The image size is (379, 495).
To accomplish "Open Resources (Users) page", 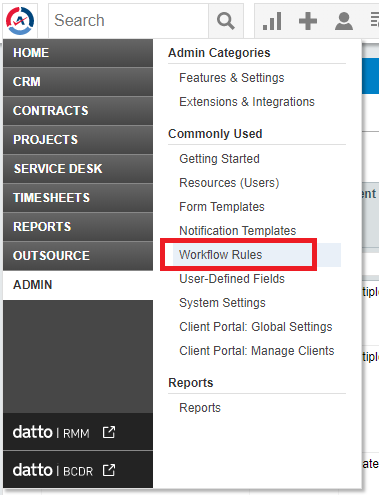I will 229,183.
